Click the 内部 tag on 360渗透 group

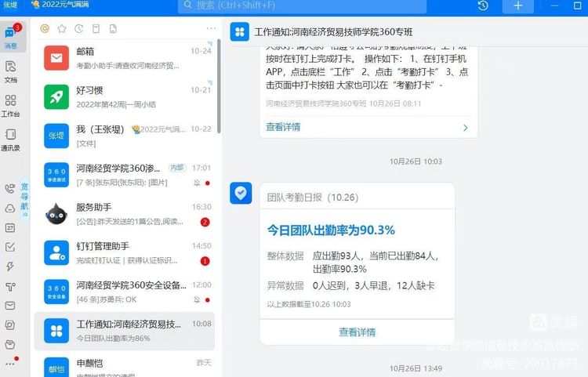pos(177,168)
